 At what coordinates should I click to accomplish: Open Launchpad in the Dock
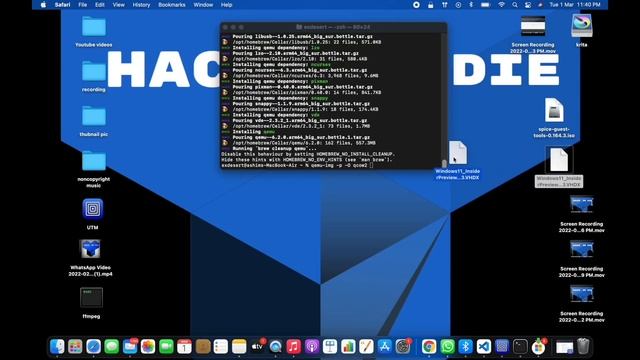tap(75, 347)
